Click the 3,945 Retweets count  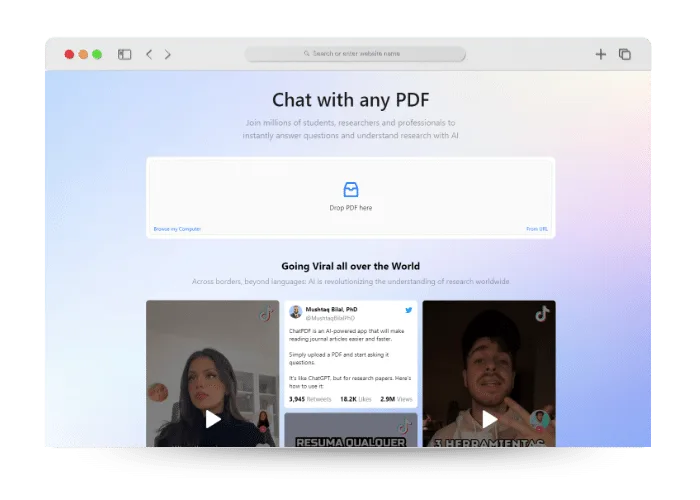click(310, 399)
